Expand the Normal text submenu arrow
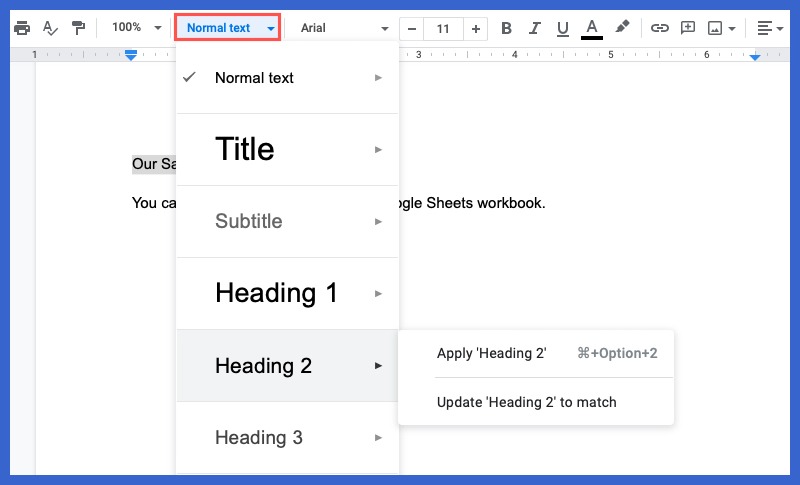Image resolution: width=800 pixels, height=485 pixels. [378, 78]
